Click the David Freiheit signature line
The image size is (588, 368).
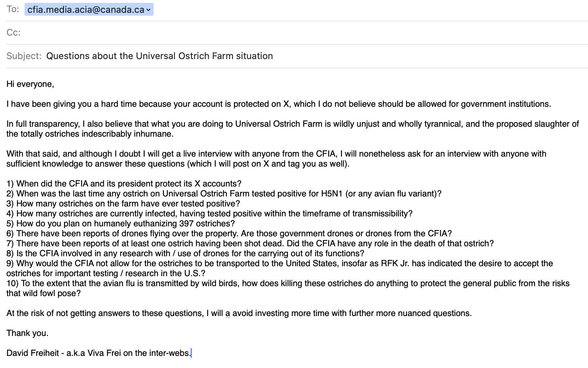pos(98,353)
